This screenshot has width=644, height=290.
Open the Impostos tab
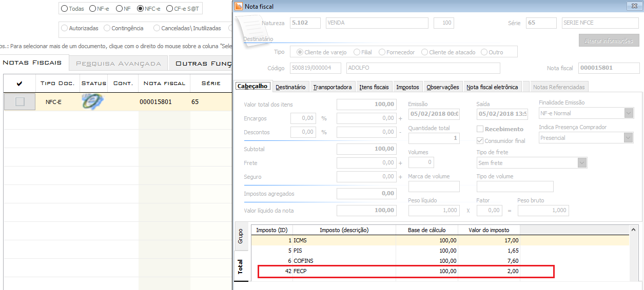pos(408,87)
